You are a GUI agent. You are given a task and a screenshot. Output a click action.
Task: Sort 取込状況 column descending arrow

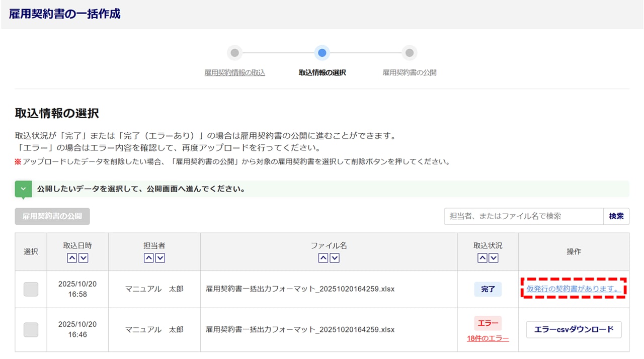pos(494,258)
